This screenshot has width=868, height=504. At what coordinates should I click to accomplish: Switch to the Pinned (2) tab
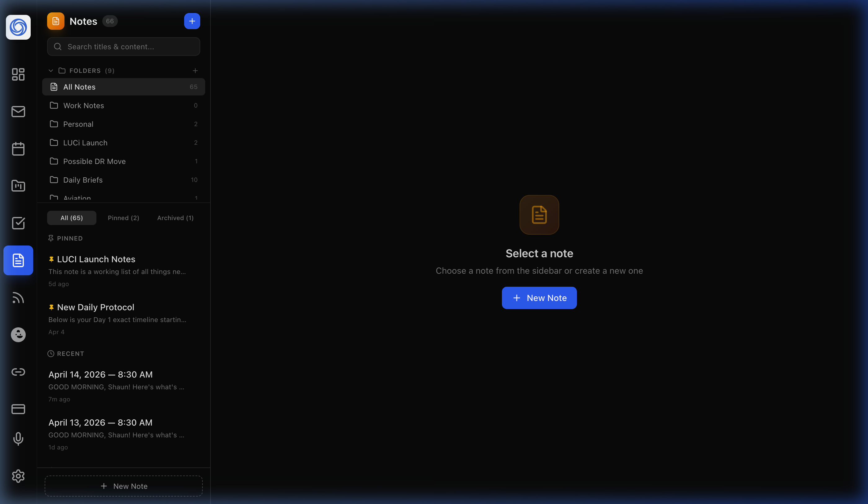coord(123,218)
